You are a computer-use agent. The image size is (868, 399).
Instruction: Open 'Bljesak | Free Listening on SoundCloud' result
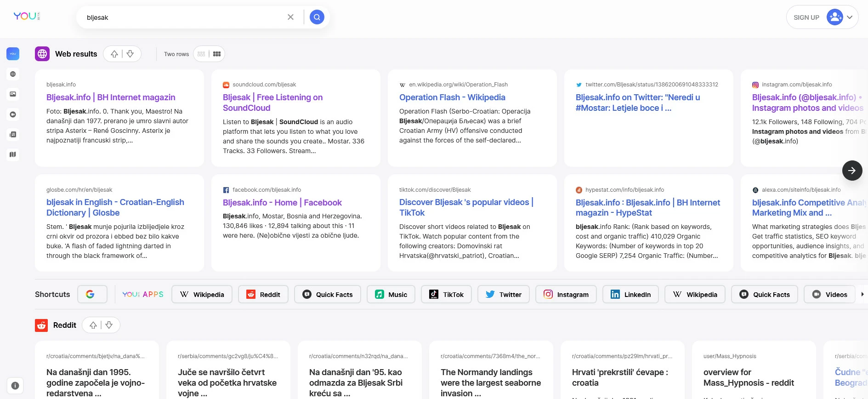click(273, 103)
